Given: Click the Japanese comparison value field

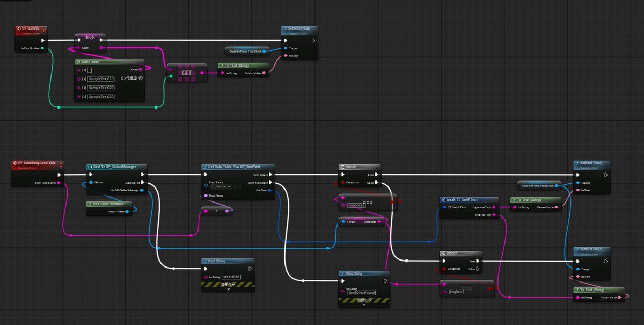Looking at the screenshot, I should click(356, 205).
